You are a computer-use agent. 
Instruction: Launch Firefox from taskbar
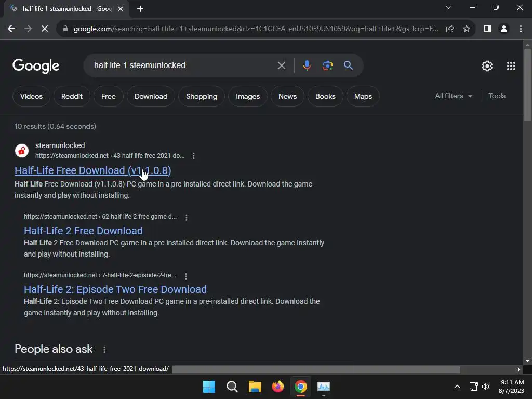[278, 387]
